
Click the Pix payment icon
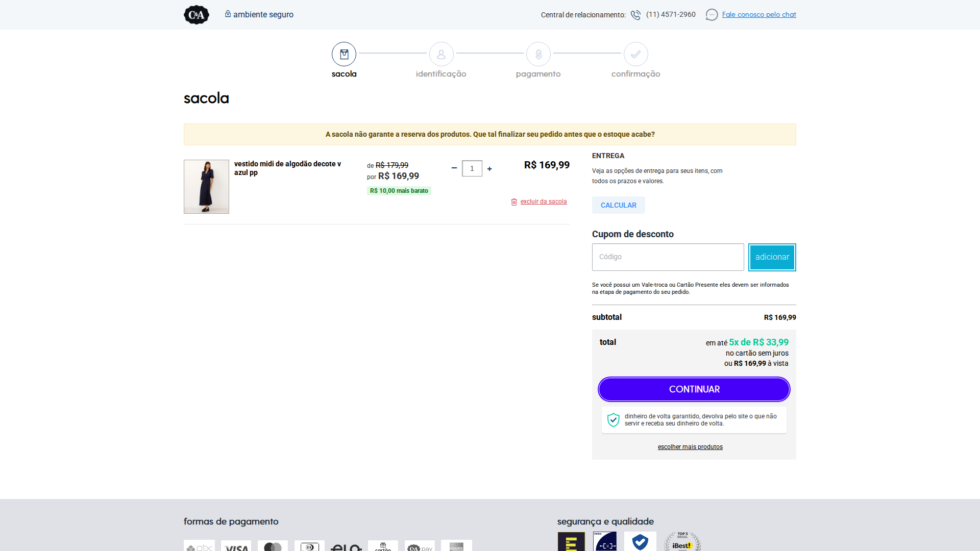coord(200,546)
